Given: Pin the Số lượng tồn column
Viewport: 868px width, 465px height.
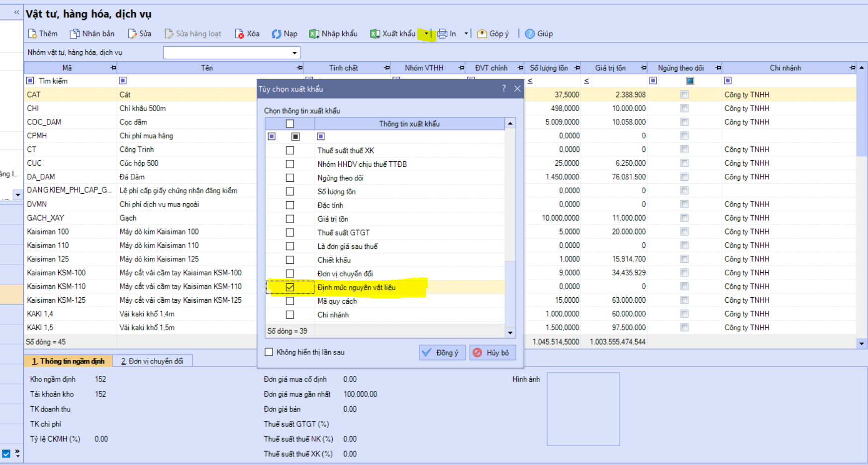Looking at the screenshot, I should click(x=577, y=68).
